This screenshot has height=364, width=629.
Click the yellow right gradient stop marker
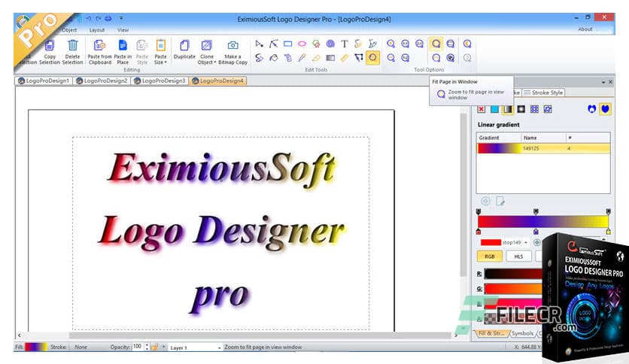pyautogui.click(x=608, y=232)
